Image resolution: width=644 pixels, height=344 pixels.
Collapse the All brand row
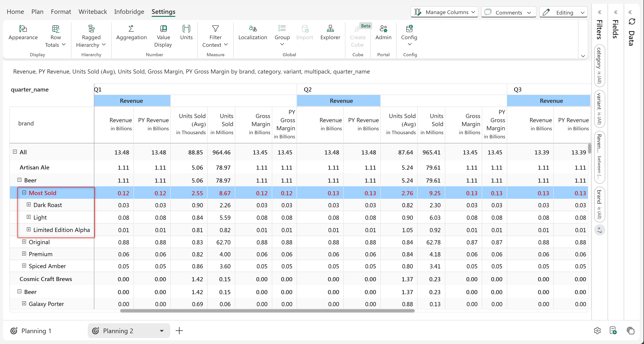(x=15, y=152)
